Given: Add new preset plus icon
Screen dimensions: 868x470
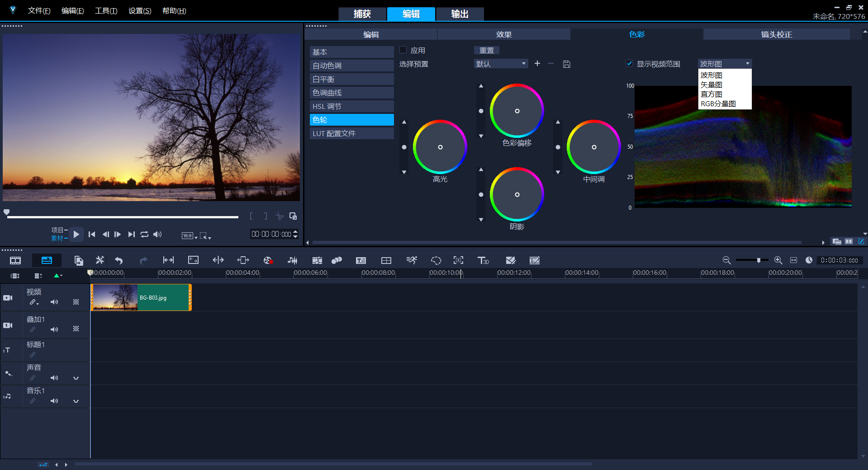Looking at the screenshot, I should click(x=537, y=64).
